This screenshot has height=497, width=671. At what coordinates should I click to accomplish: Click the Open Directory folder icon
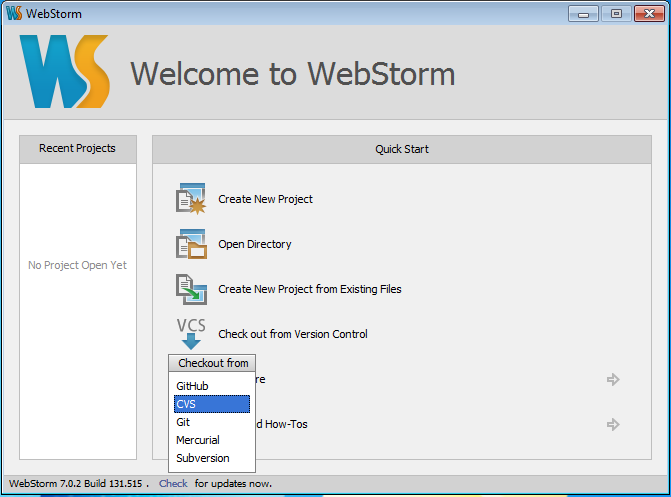tap(191, 244)
